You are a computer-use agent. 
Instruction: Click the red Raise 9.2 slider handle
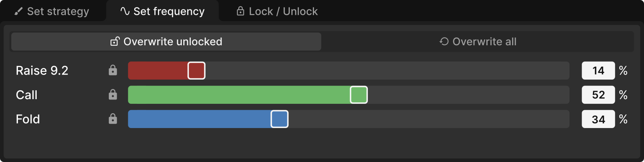196,71
